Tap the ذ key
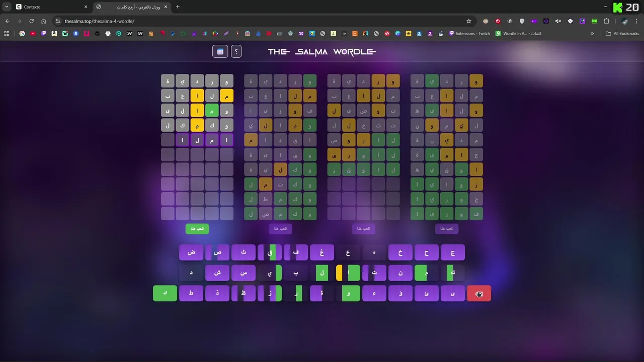 coord(217,294)
